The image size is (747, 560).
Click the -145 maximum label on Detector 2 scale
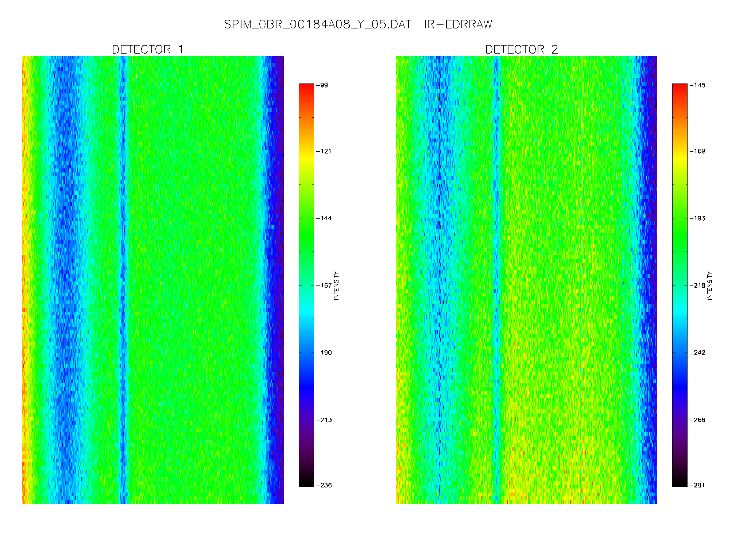pos(697,85)
